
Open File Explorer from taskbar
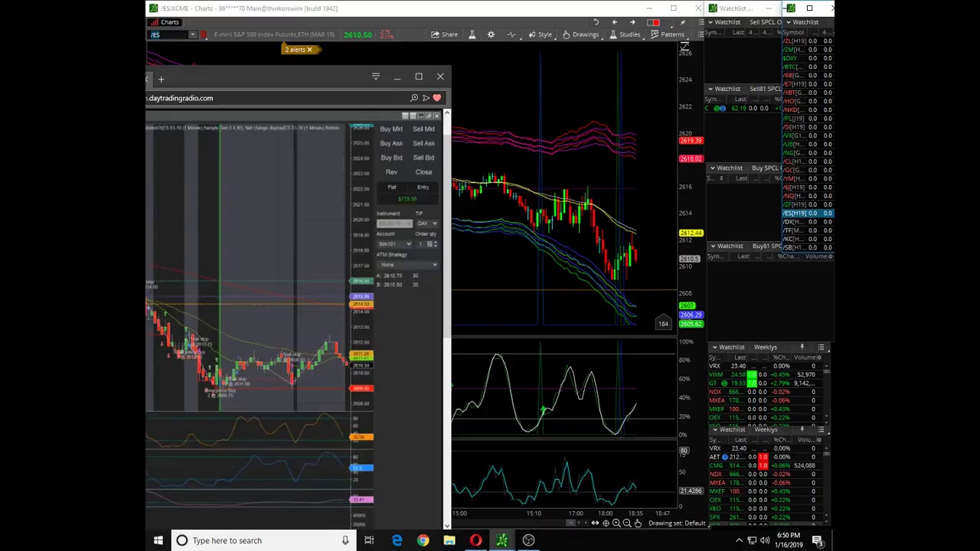click(x=449, y=540)
